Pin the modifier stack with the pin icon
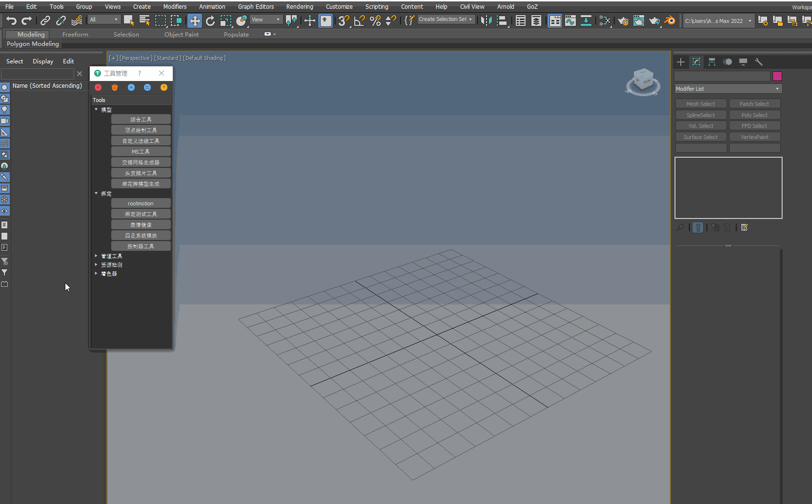This screenshot has height=504, width=812. pos(681,227)
